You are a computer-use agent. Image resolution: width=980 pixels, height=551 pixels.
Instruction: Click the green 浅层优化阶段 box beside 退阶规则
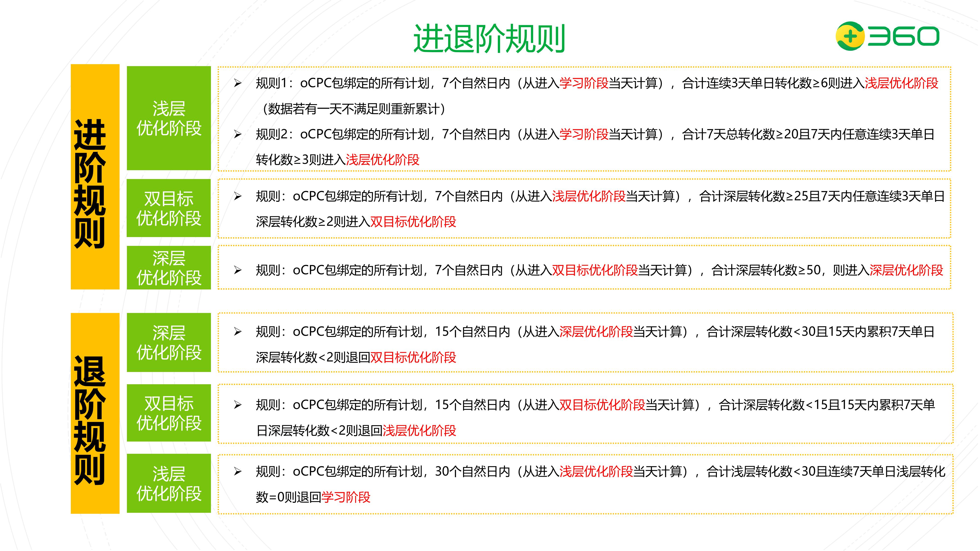pos(169,483)
